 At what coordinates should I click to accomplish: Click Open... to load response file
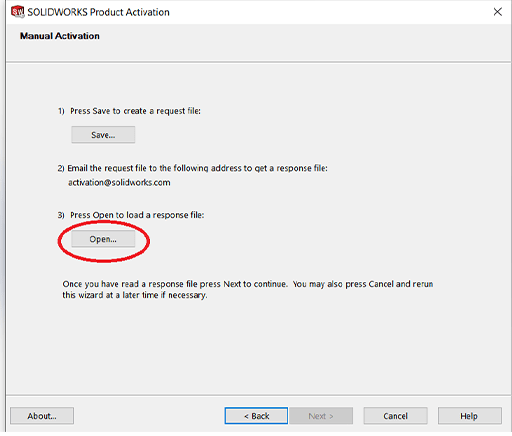[103, 239]
